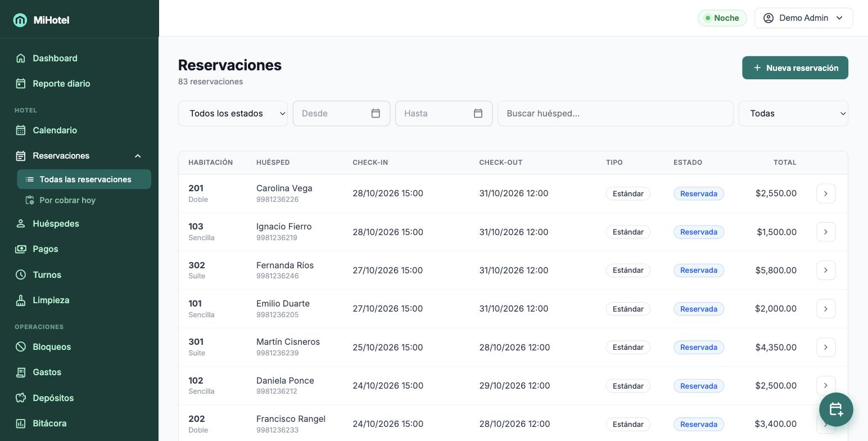Open details for Carolina Vega's reservation
The height and width of the screenshot is (441, 868).
(x=826, y=193)
